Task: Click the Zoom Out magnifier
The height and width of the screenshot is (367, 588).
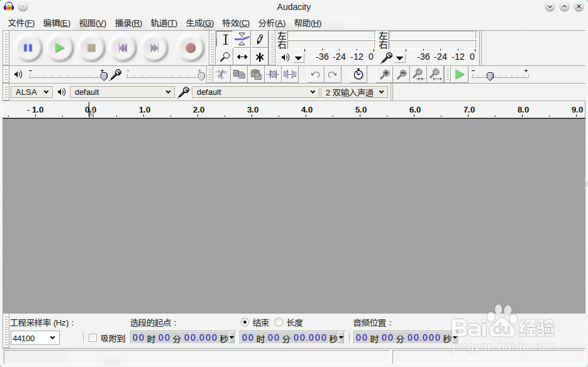Action: tap(402, 75)
